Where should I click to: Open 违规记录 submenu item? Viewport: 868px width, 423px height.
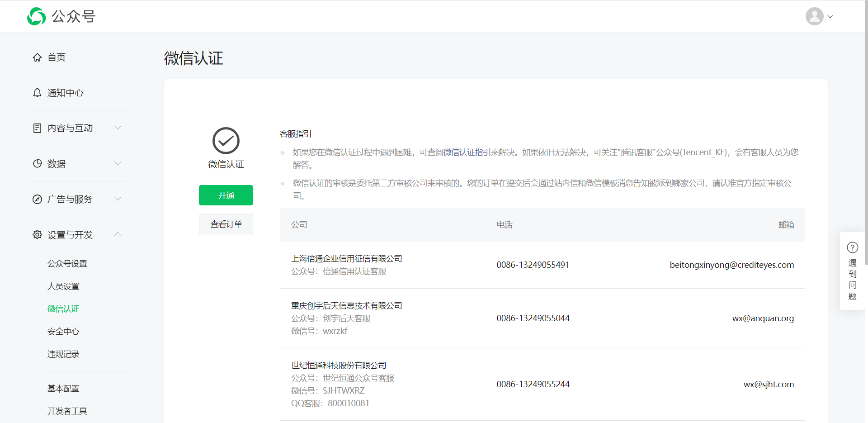tap(63, 354)
